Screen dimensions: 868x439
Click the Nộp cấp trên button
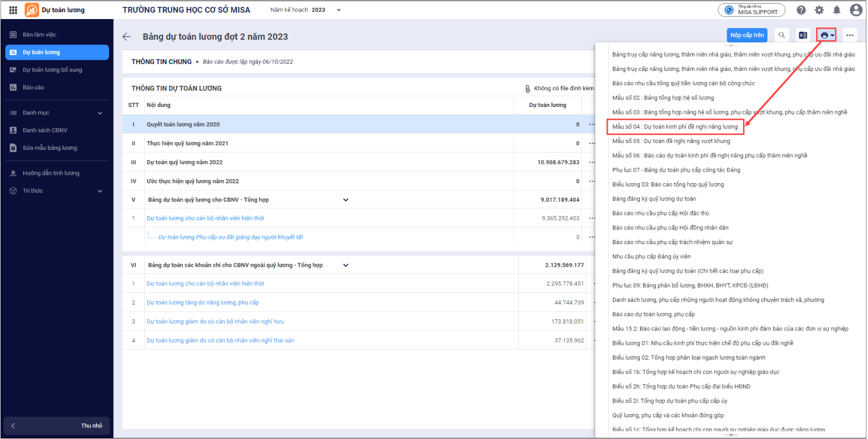click(747, 35)
